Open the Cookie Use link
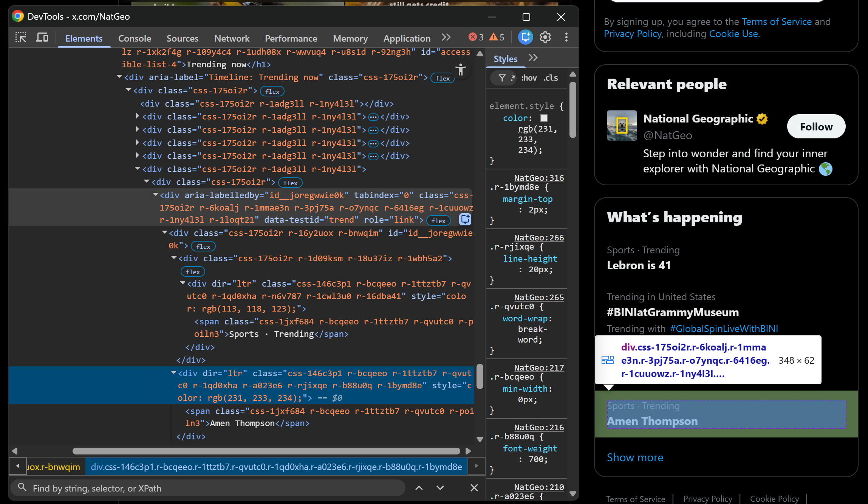868x504 pixels. coord(733,34)
